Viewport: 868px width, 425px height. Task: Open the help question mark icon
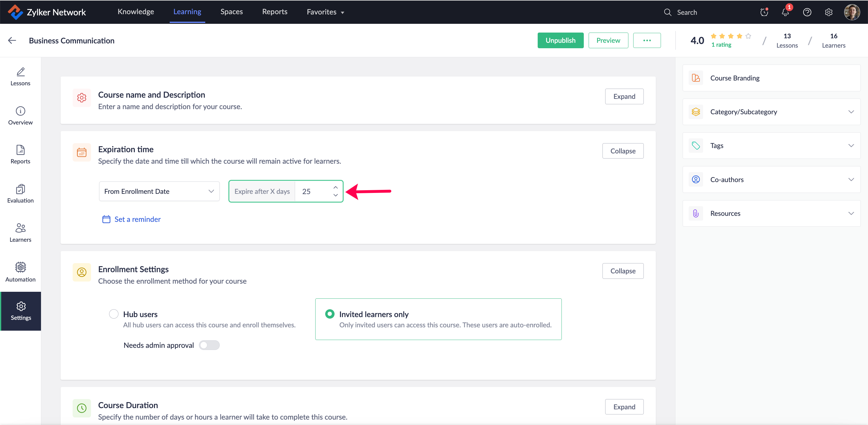click(807, 12)
